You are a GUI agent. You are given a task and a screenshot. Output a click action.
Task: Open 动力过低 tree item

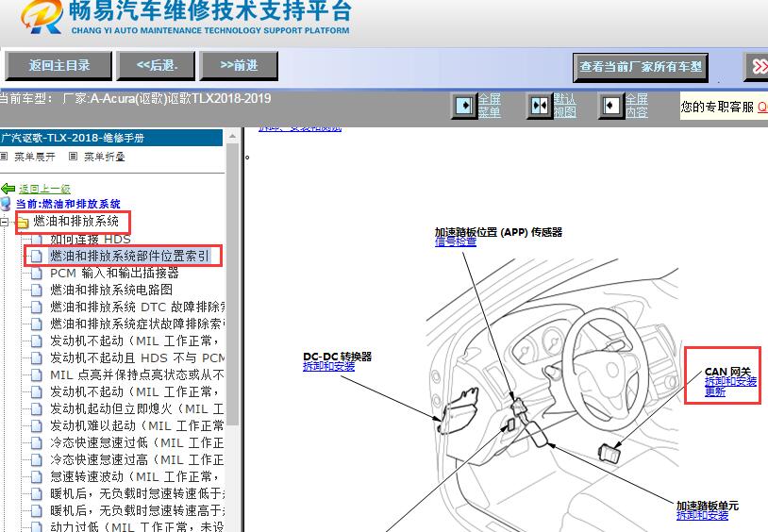pyautogui.click(x=138, y=527)
